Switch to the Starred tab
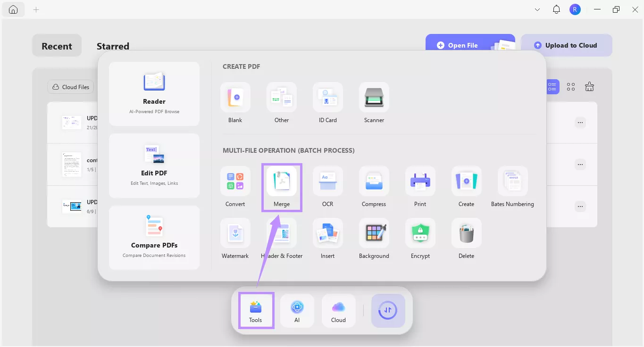 tap(113, 46)
